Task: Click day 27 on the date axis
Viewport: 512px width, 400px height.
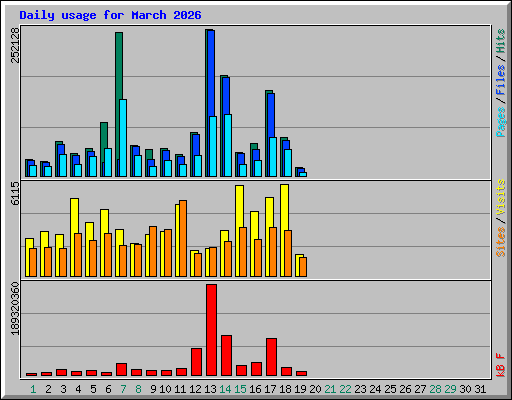Action: click(420, 389)
